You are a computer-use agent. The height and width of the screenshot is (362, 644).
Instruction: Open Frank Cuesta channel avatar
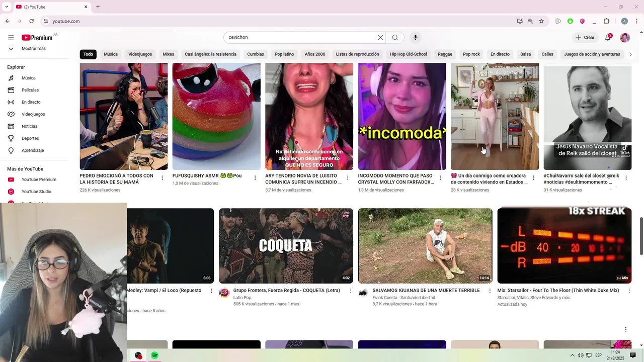click(363, 293)
